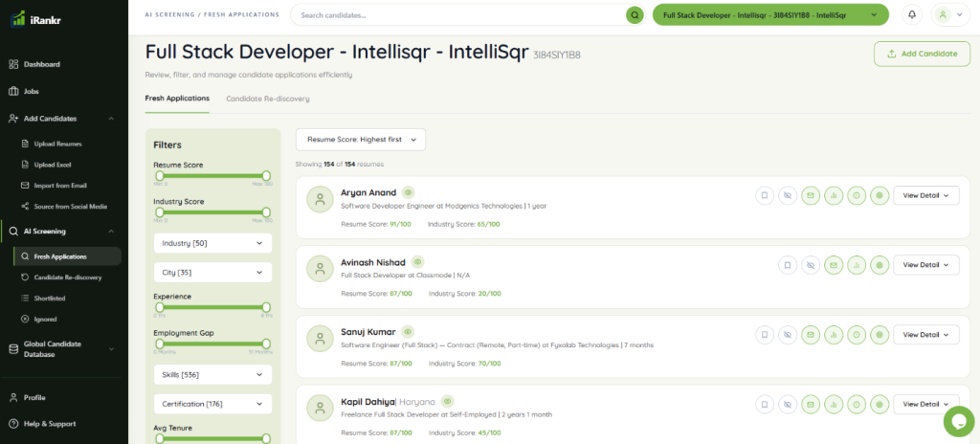Viewport: 980px width, 444px height.
Task: Expand the City [35] filter
Action: coord(212,273)
